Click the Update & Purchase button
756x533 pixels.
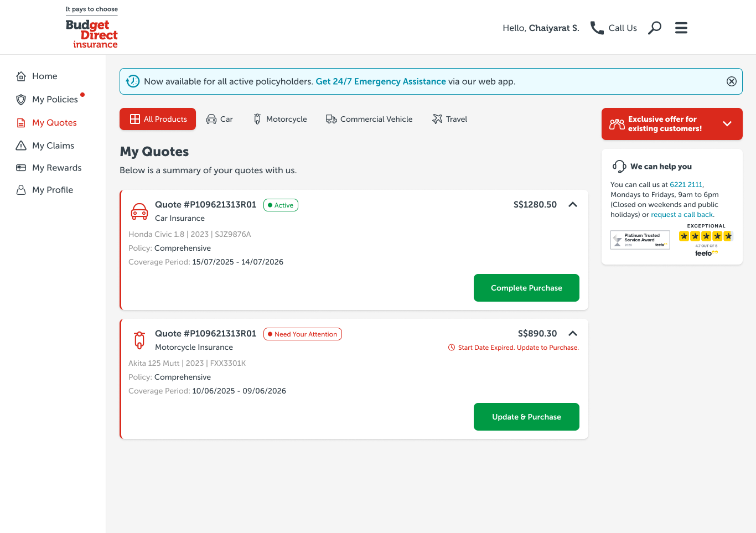click(x=526, y=417)
